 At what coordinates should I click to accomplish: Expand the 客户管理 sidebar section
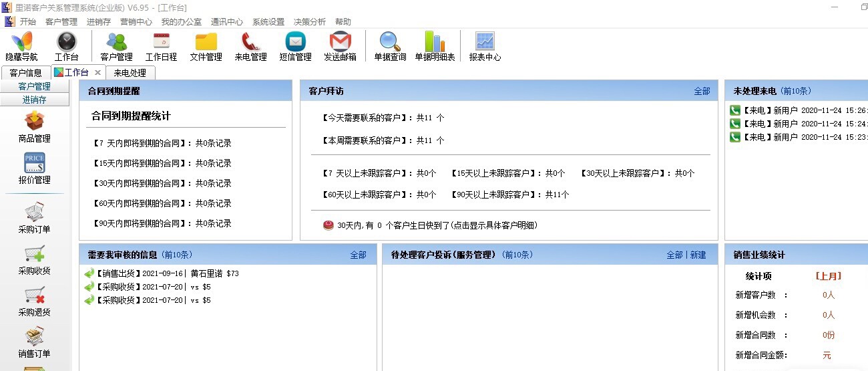(x=34, y=86)
